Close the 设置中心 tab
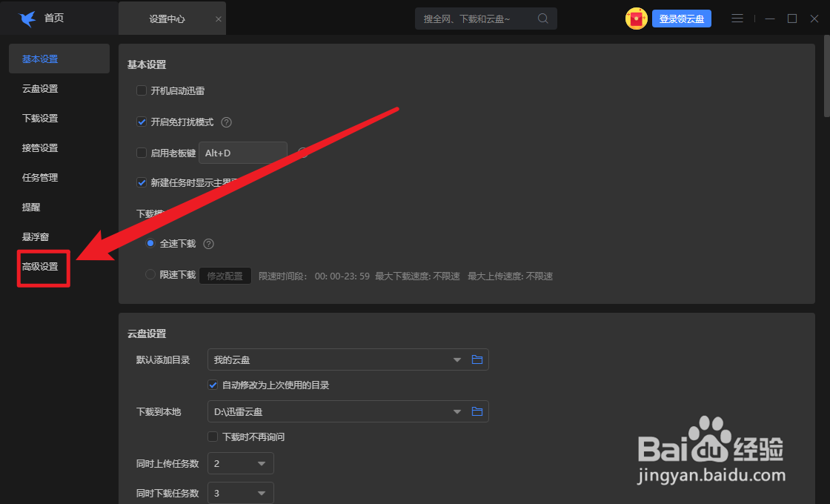The width and height of the screenshot is (830, 504). click(216, 18)
